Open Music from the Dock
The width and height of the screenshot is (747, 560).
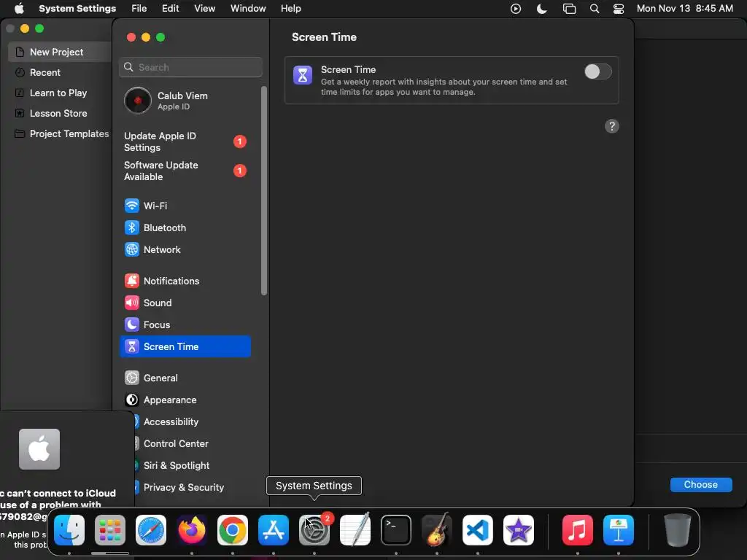(x=578, y=530)
